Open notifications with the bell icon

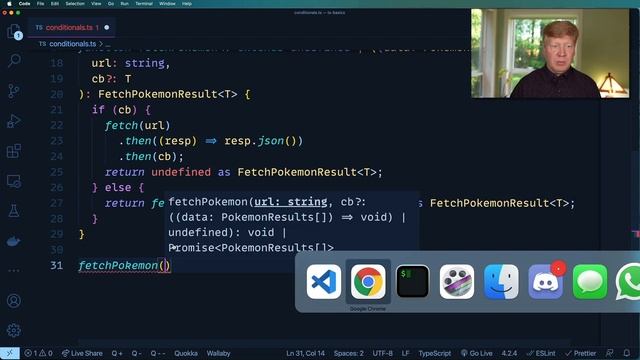tap(627, 353)
